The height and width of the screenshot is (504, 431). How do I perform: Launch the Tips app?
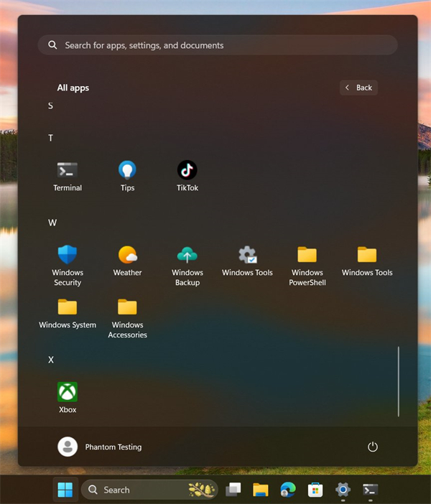tap(127, 177)
